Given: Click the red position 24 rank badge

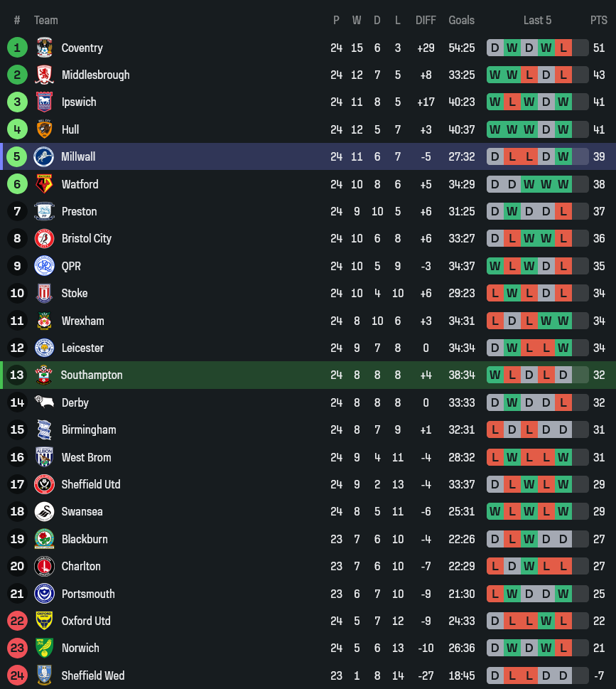Looking at the screenshot, I should (17, 675).
